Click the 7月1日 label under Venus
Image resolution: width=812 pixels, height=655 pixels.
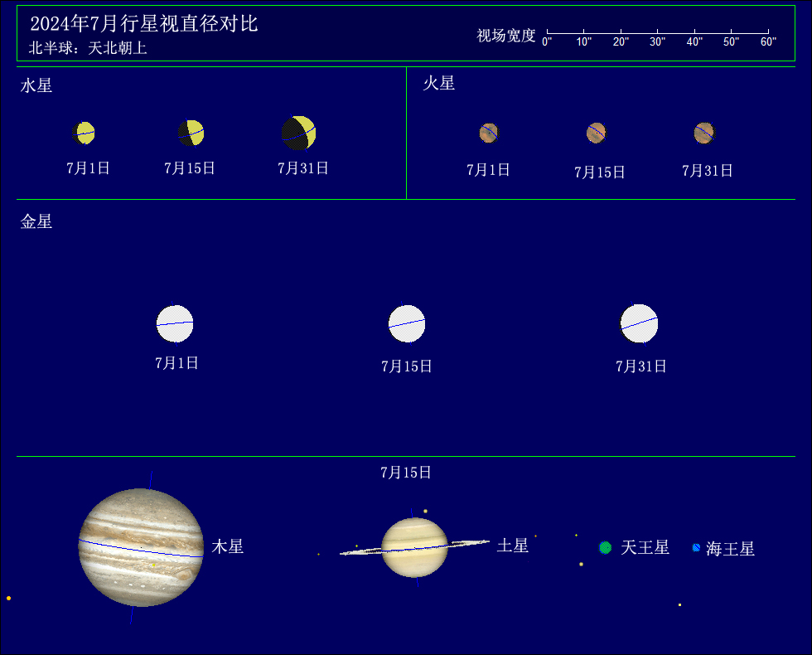tap(176, 363)
